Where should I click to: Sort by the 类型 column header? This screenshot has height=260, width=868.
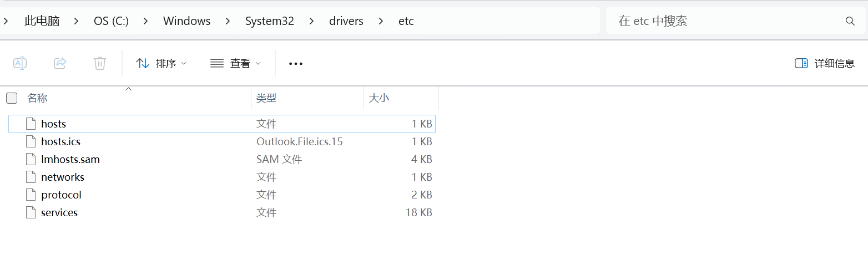266,98
